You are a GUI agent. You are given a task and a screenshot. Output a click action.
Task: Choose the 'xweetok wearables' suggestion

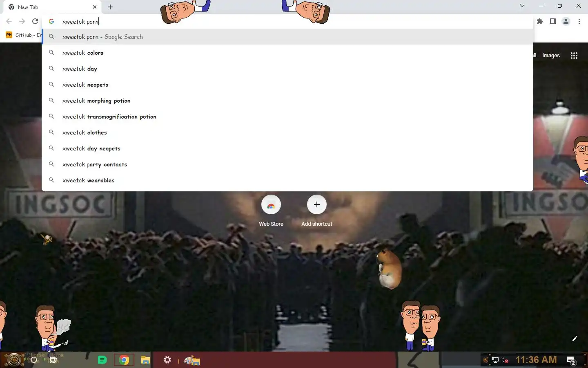tap(287, 180)
